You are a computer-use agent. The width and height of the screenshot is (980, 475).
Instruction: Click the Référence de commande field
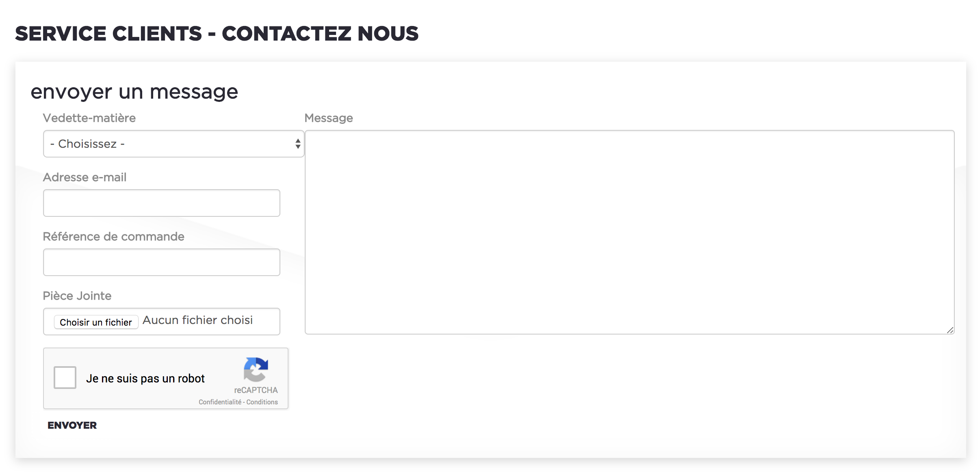(161, 262)
